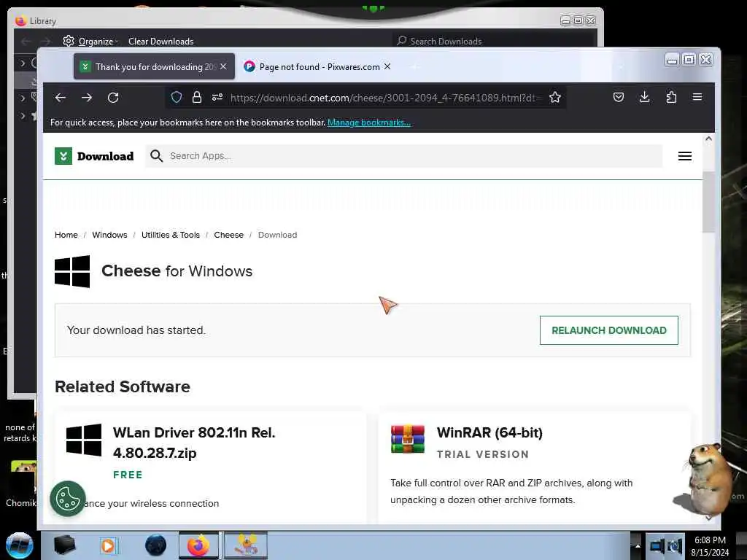Click the magnifier icon in Search Apps
Viewport: 747px width, 560px height.
[156, 156]
